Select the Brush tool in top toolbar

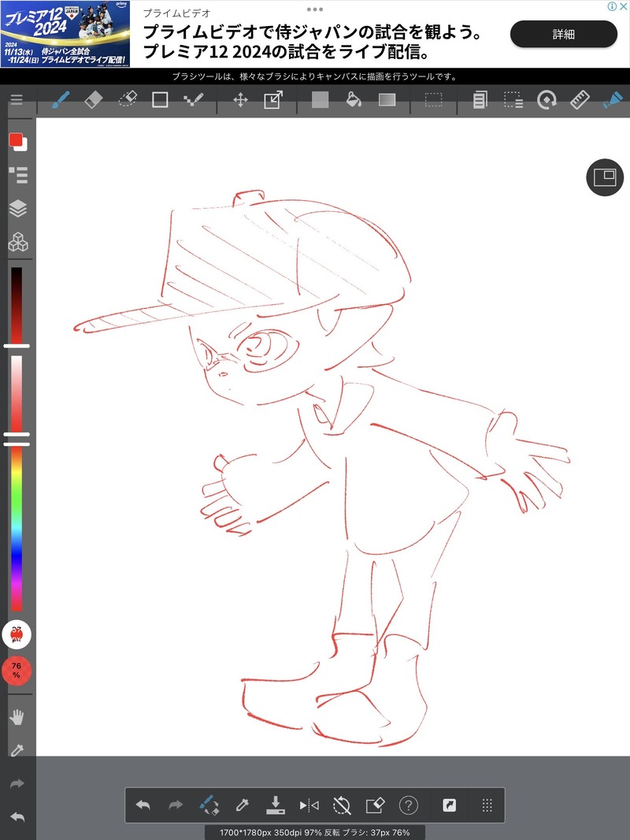pyautogui.click(x=61, y=99)
